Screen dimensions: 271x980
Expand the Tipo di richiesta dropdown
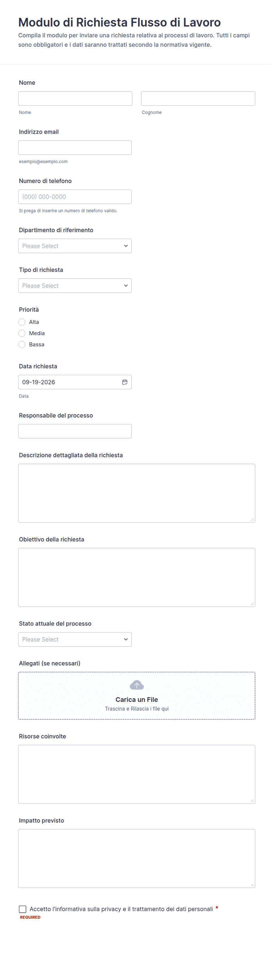coord(75,286)
